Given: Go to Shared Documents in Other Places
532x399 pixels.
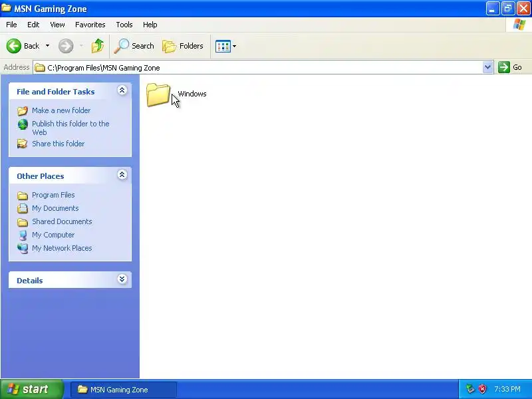Looking at the screenshot, I should (x=62, y=221).
